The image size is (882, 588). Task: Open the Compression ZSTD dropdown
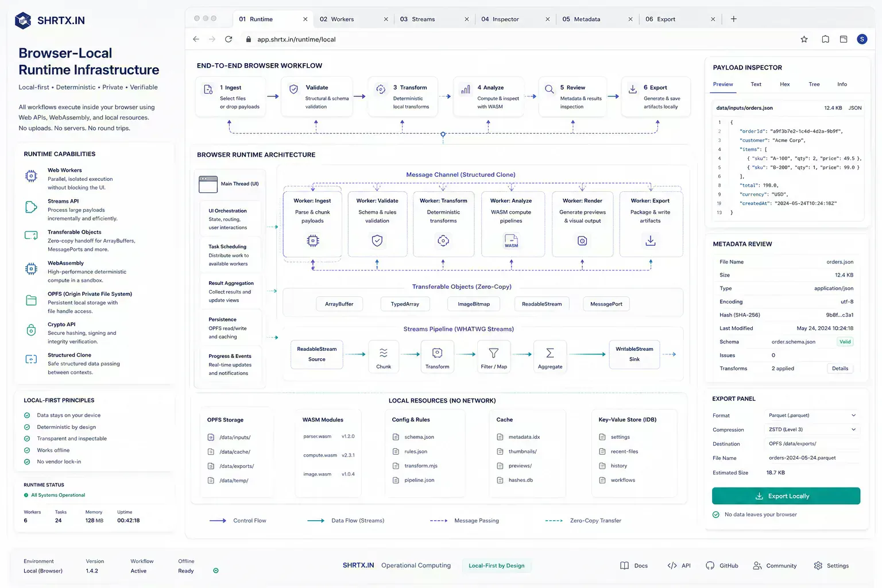813,430
